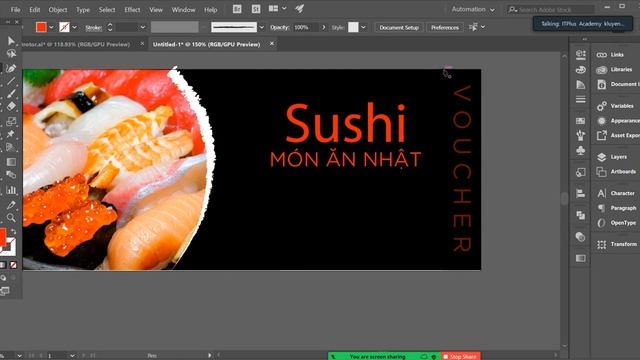Switch to the Untitled-1 document tab

[x=206, y=44]
